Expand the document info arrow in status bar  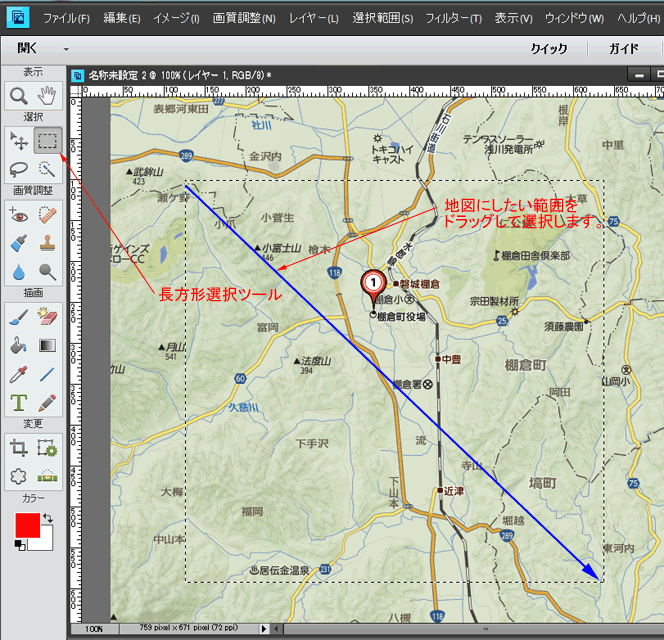(264, 629)
